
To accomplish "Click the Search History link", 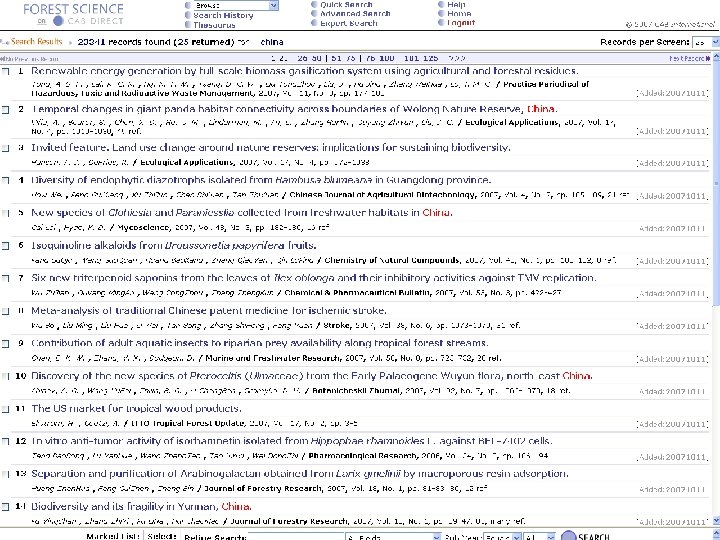I will (x=223, y=15).
